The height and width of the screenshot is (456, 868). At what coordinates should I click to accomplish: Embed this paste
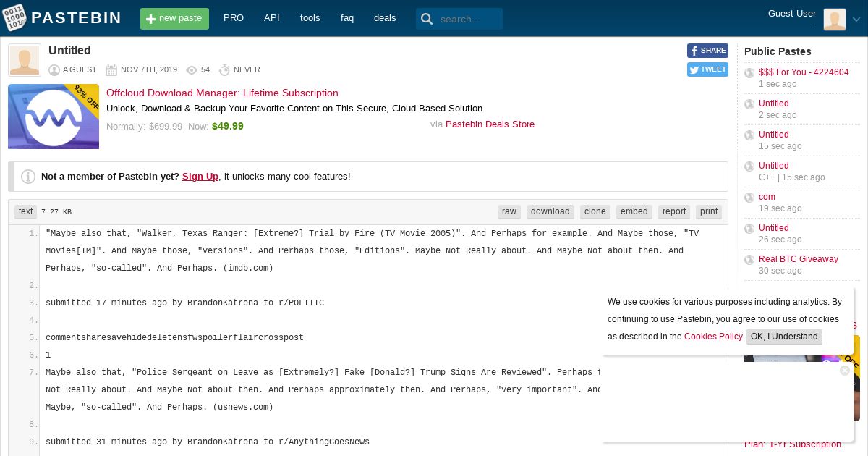tap(634, 211)
